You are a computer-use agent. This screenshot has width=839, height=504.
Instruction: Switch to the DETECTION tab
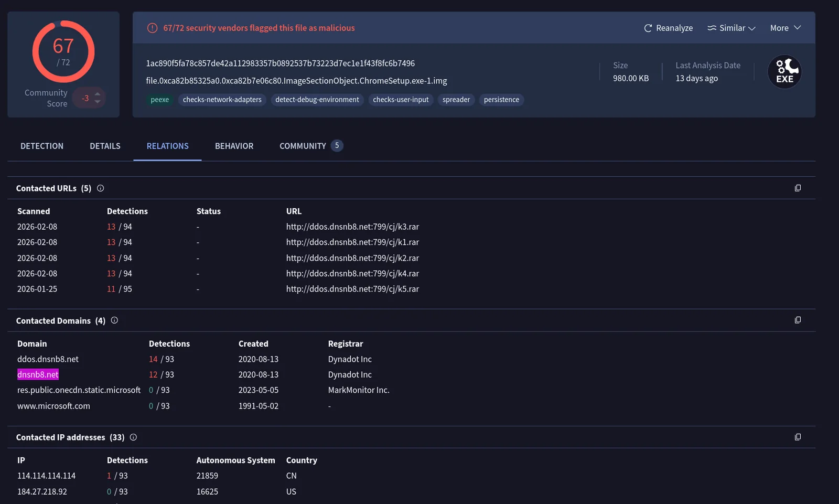click(x=42, y=146)
